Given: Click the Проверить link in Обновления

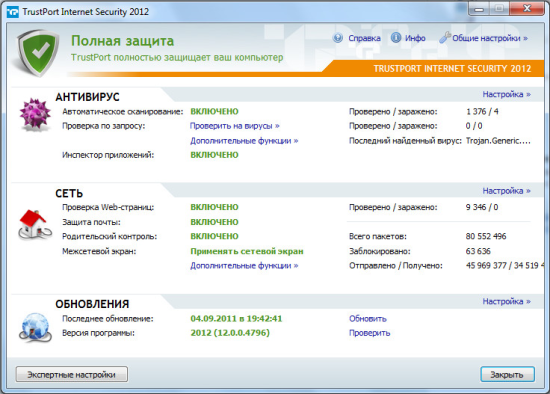Looking at the screenshot, I should [x=369, y=333].
